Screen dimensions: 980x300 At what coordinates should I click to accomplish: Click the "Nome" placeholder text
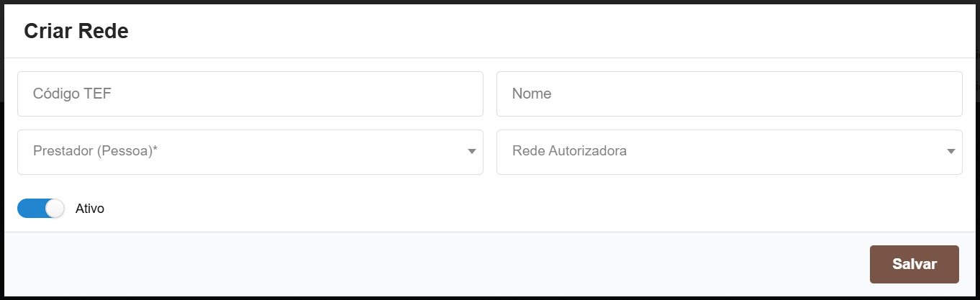click(532, 94)
